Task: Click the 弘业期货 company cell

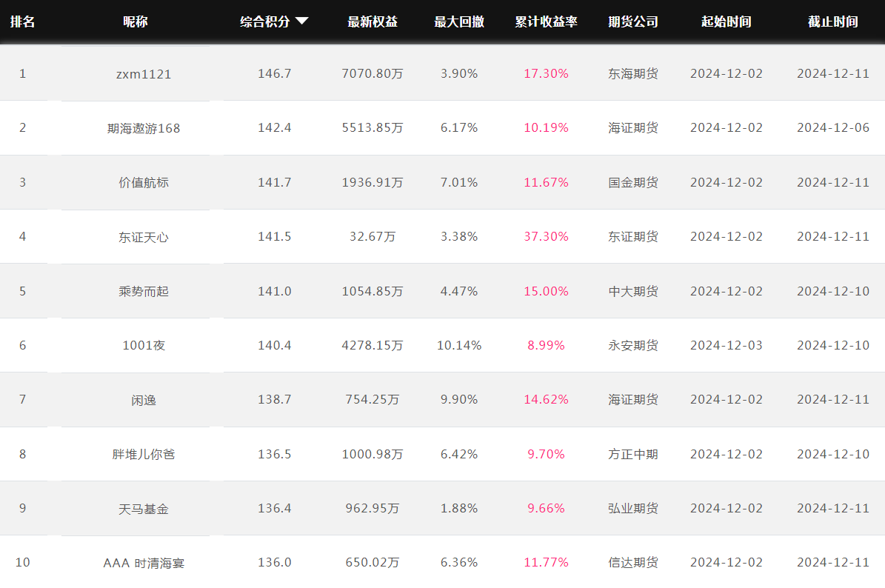Action: pyautogui.click(x=632, y=509)
